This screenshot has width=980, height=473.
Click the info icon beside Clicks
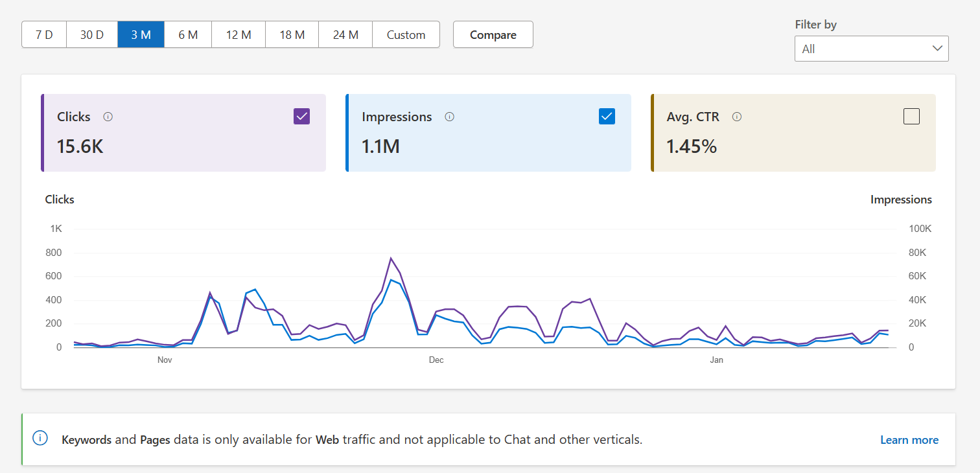pos(108,117)
